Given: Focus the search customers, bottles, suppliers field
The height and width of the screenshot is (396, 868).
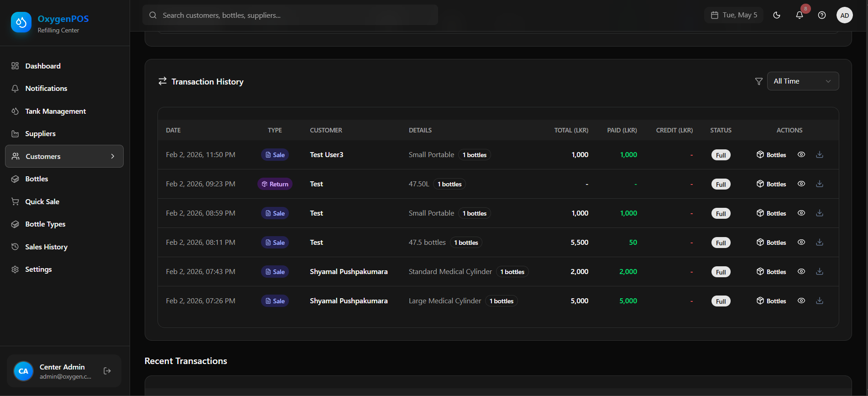Looking at the screenshot, I should click(290, 15).
